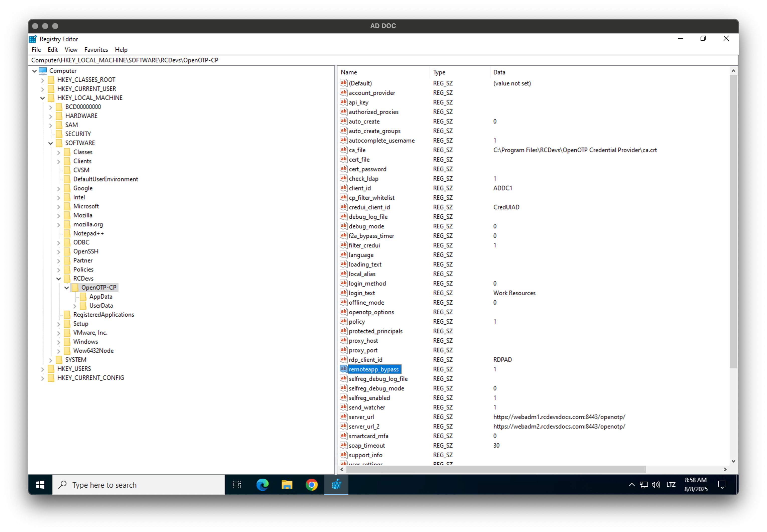Open the View menu
The image size is (767, 532).
[71, 50]
